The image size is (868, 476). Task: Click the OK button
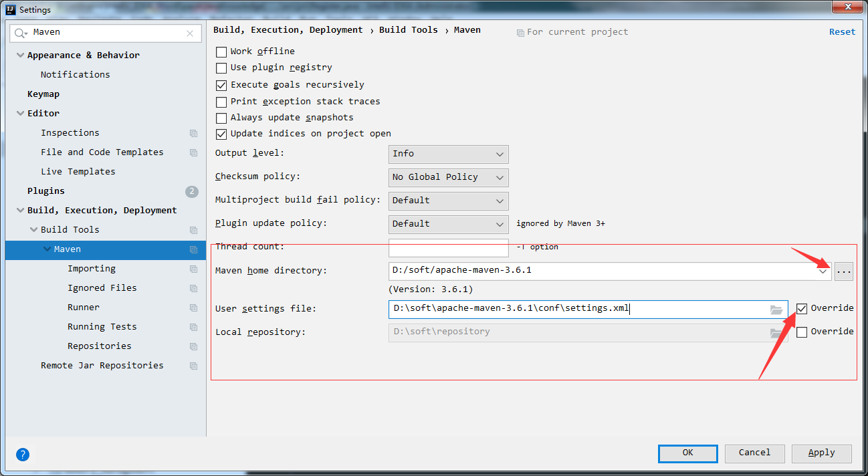(687, 453)
